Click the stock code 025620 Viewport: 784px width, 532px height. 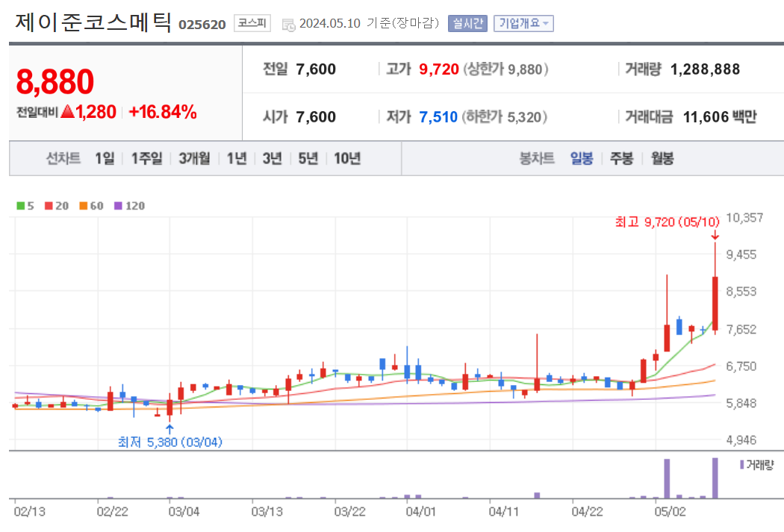click(x=202, y=25)
